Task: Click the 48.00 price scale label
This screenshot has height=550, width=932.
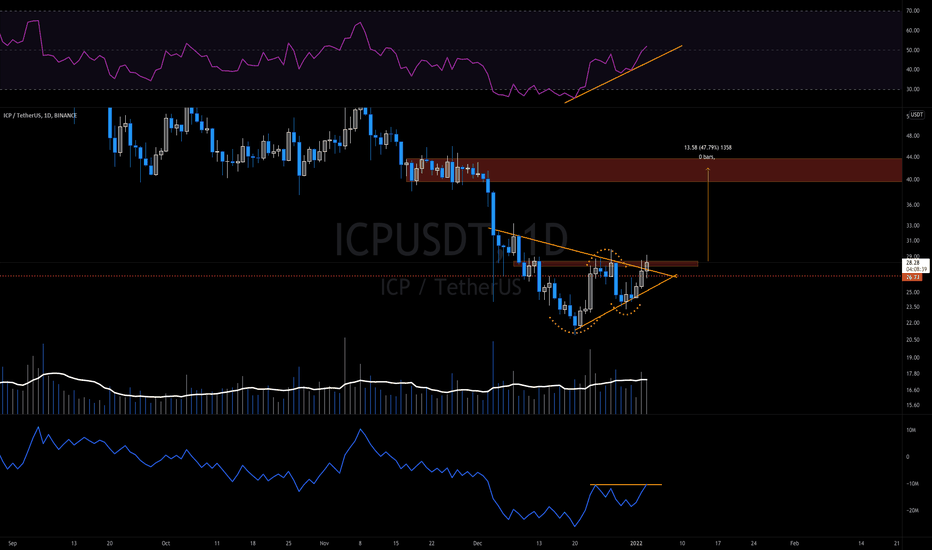Action: (x=912, y=136)
